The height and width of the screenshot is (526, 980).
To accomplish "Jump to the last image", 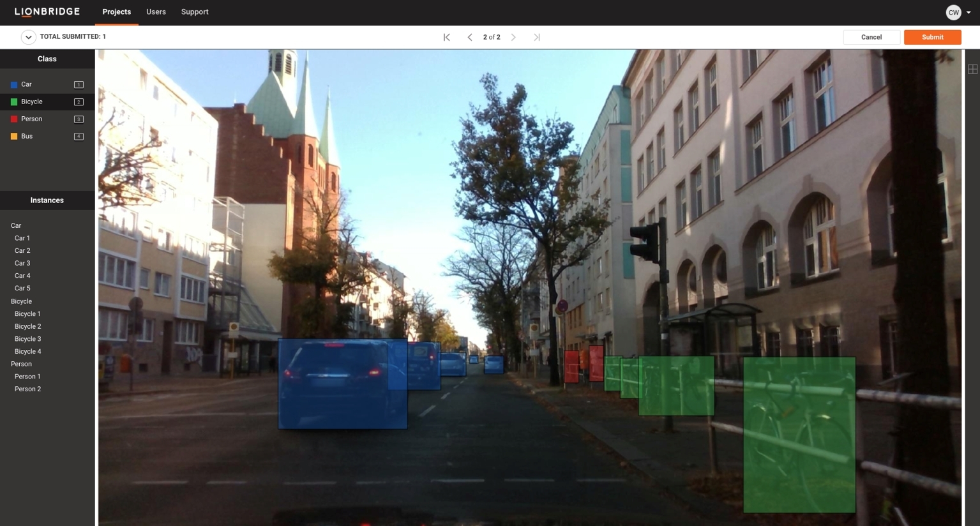I will (537, 37).
